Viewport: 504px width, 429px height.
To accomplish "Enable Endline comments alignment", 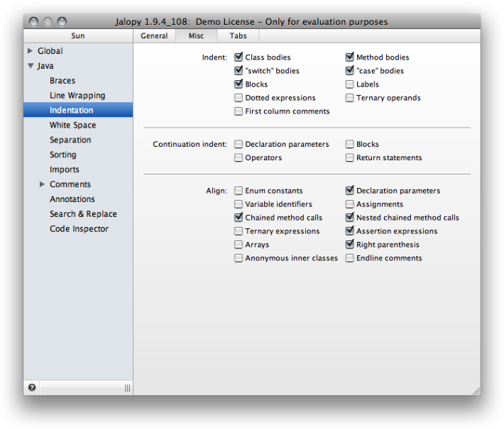I will [x=350, y=258].
